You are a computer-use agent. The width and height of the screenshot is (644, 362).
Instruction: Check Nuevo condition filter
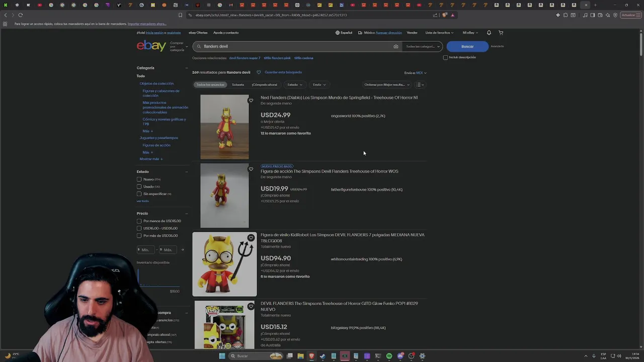(139, 179)
